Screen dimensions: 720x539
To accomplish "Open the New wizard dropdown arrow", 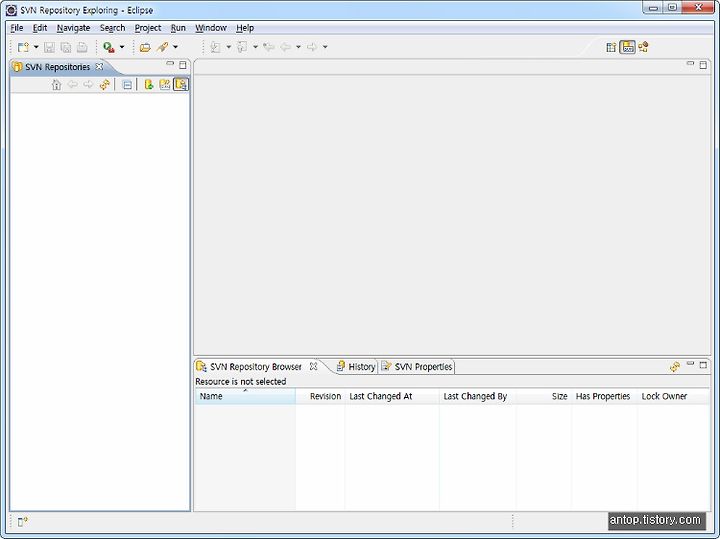I will click(x=36, y=47).
